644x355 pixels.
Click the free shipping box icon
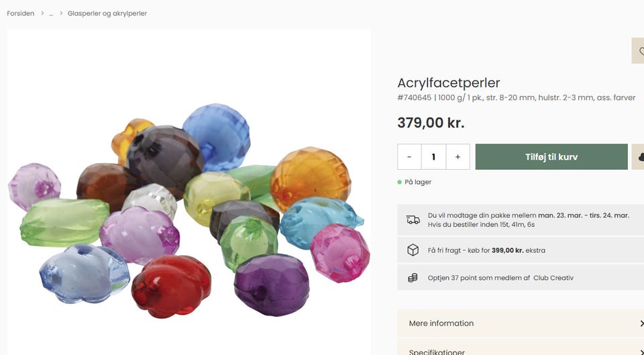pos(413,250)
